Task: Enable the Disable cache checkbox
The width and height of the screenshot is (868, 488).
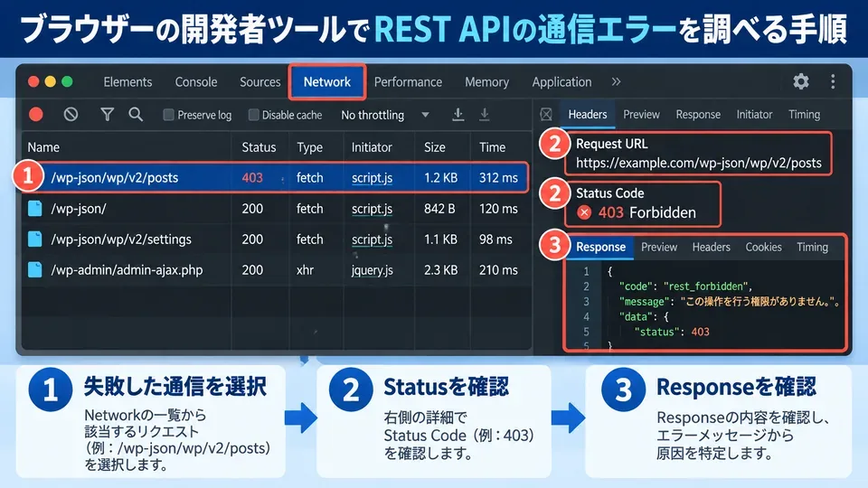Action: [x=253, y=115]
